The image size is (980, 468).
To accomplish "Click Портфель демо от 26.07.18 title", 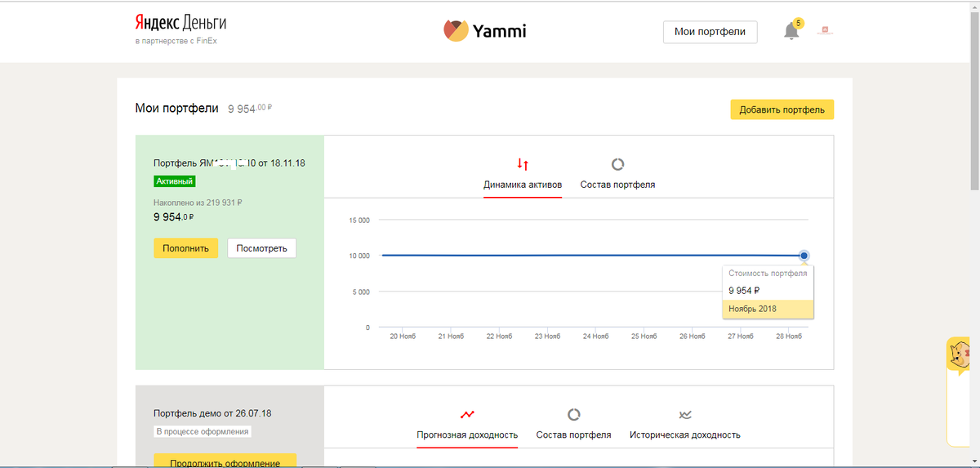I will tap(212, 413).
